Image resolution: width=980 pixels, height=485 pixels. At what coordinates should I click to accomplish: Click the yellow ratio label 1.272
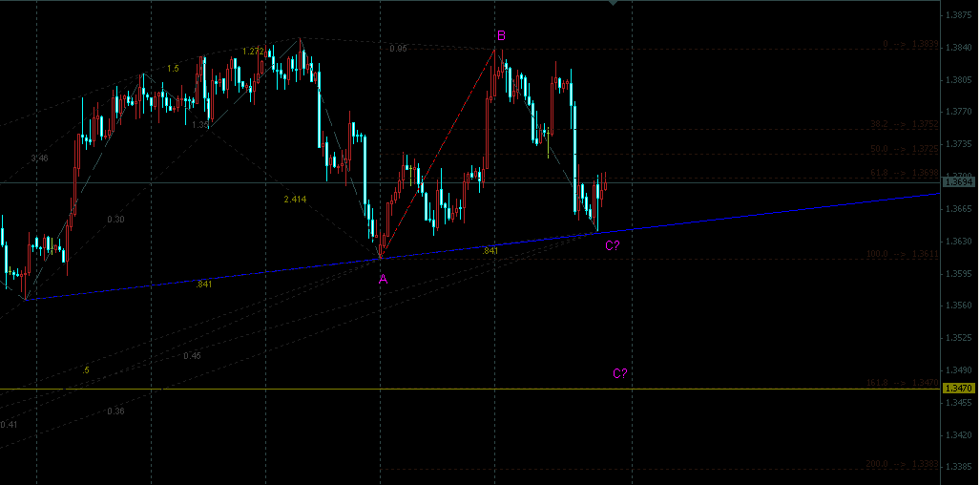click(252, 52)
